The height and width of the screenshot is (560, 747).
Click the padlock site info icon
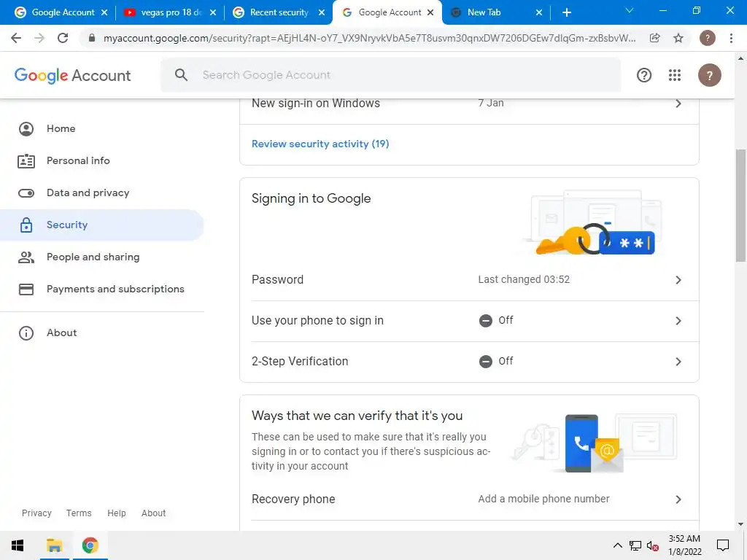click(x=92, y=38)
